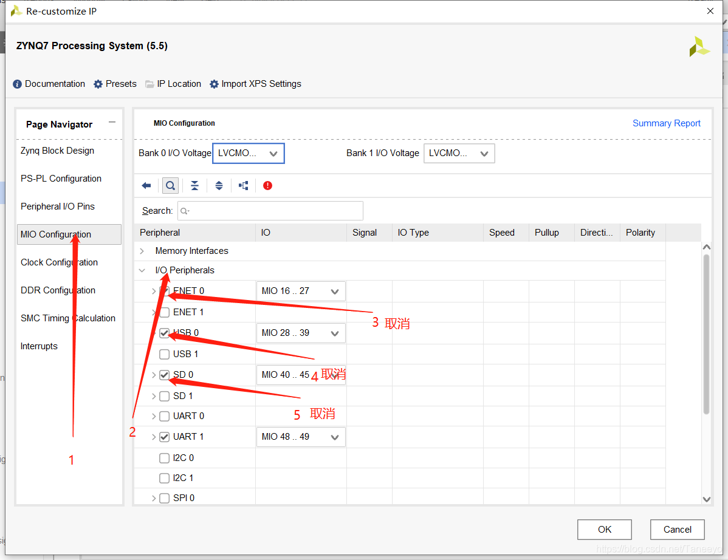Click the Polarity column header
Screen dimensions: 728x560
coord(643,233)
